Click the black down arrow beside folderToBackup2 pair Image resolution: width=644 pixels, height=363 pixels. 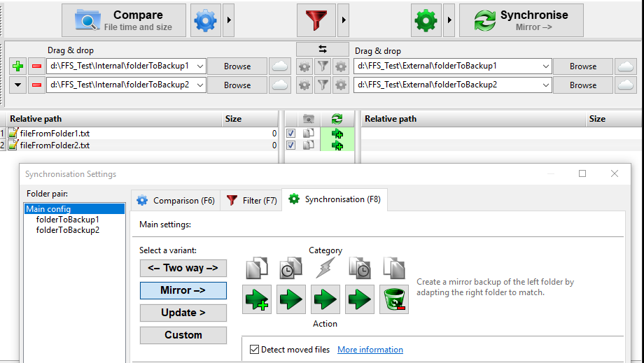[17, 85]
